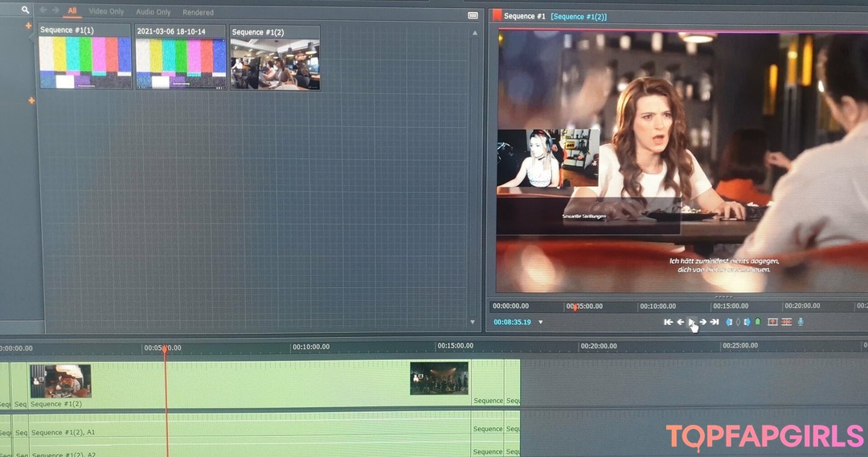The image size is (868, 457).
Task: Click the upper orange plus in sidebar
Action: click(29, 26)
